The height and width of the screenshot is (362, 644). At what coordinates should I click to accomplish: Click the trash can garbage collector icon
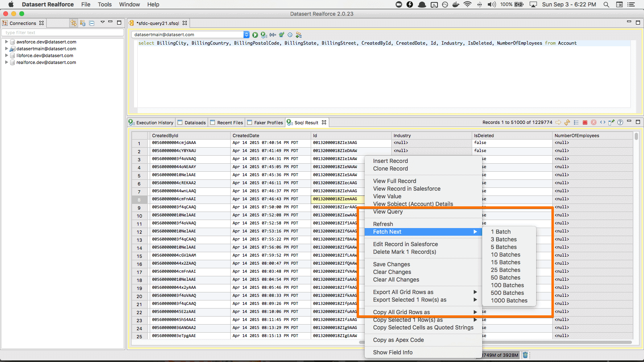pos(525,355)
